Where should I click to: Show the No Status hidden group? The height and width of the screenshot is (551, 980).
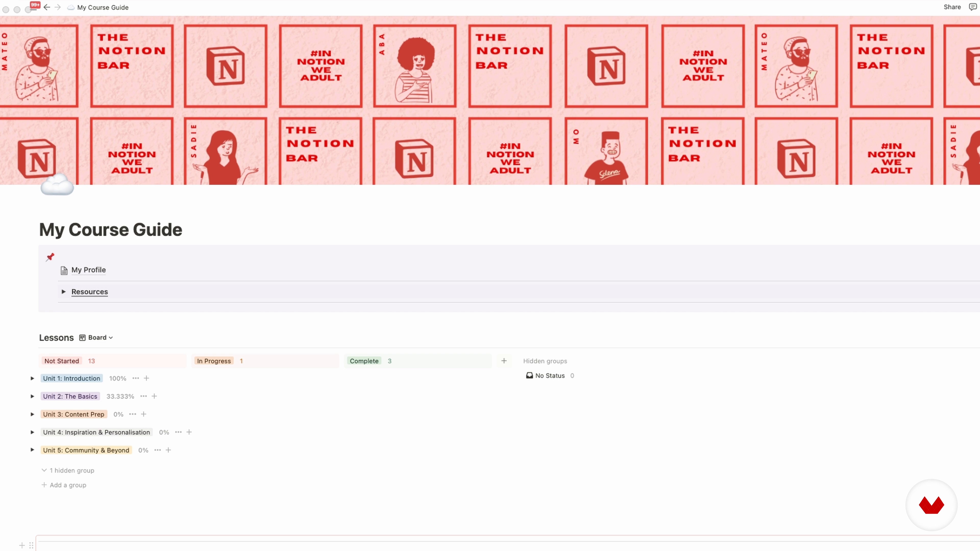coord(550,376)
